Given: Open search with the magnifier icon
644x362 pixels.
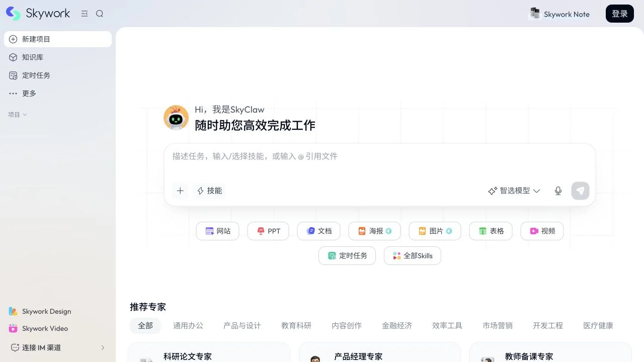Looking at the screenshot, I should click(x=100, y=14).
